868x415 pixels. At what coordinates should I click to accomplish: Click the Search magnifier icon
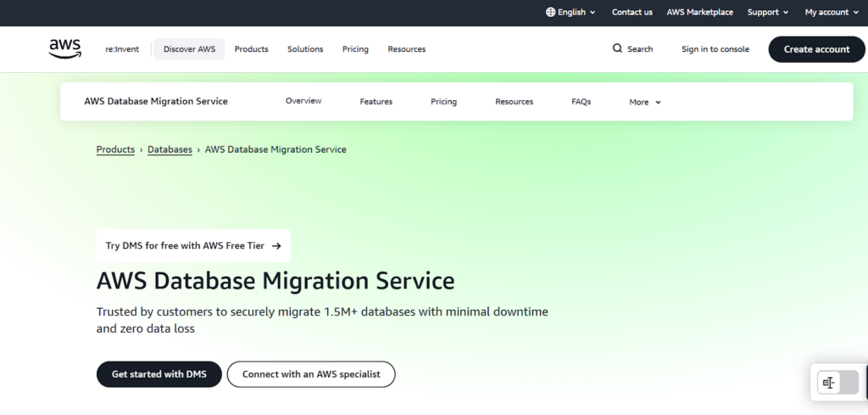(617, 49)
